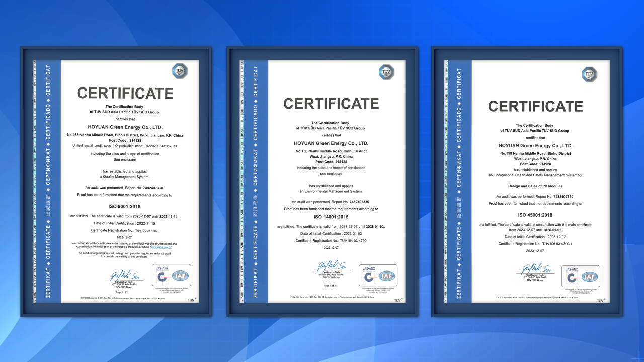
Task: Click "Design and Sales of PV Modules" text
Action: (535, 186)
